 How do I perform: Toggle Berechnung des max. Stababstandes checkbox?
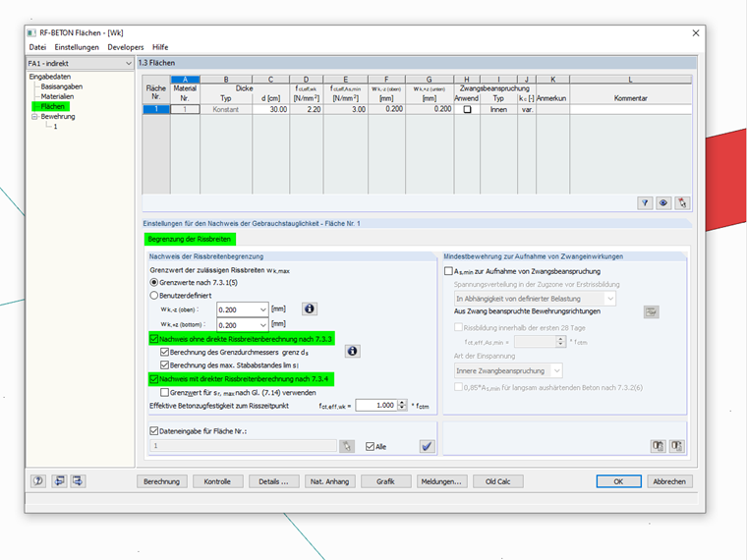(x=164, y=365)
